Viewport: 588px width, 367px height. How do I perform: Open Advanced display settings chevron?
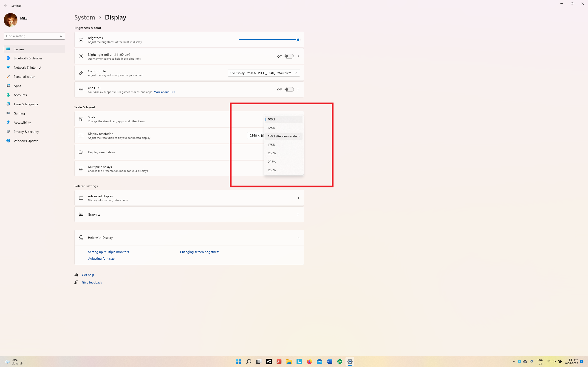[x=298, y=198]
